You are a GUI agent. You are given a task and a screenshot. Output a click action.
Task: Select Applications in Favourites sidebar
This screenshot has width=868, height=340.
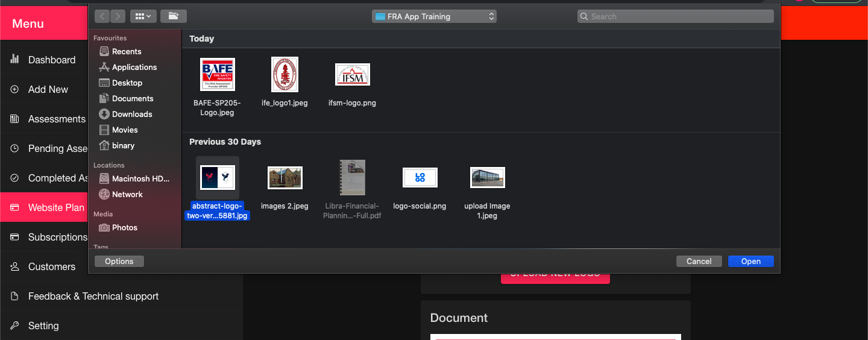[x=134, y=67]
